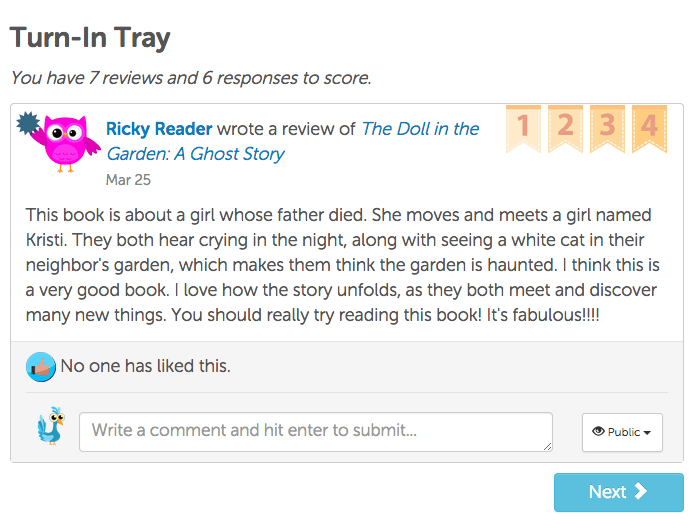Open Ricky Reader's profile link
Viewport: 695px width, 528px height.
pos(159,129)
